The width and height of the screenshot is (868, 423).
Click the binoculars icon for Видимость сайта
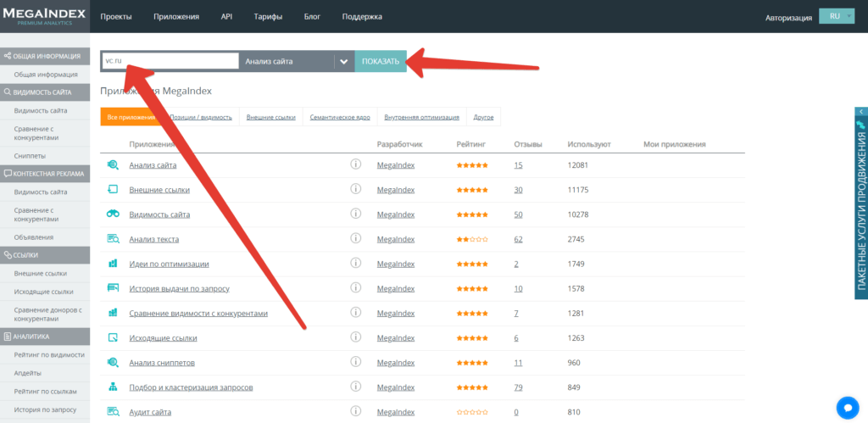point(113,214)
